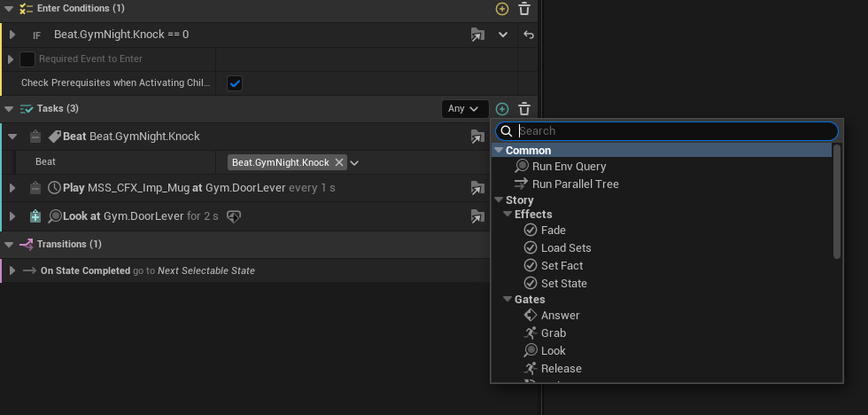Click the clipboard icon on the Play task
The image size is (868, 415).
pyautogui.click(x=35, y=188)
